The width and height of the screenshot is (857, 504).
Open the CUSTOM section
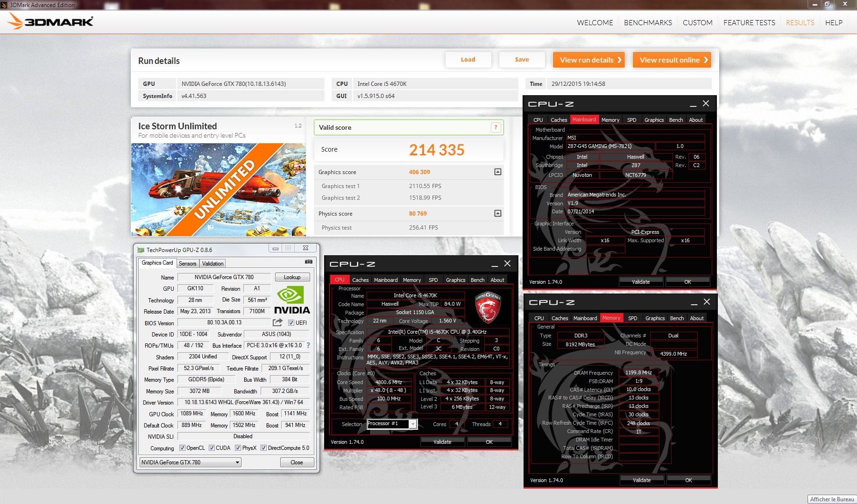point(698,22)
